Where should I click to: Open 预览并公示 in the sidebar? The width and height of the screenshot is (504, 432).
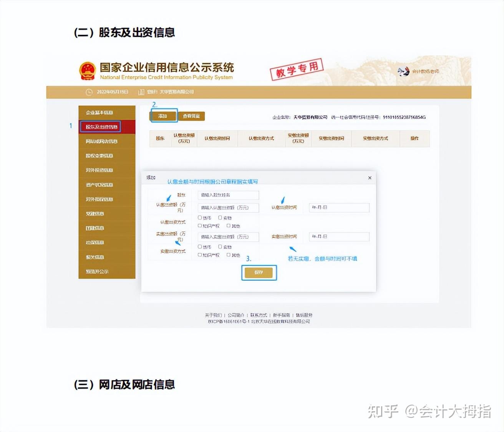coord(107,271)
